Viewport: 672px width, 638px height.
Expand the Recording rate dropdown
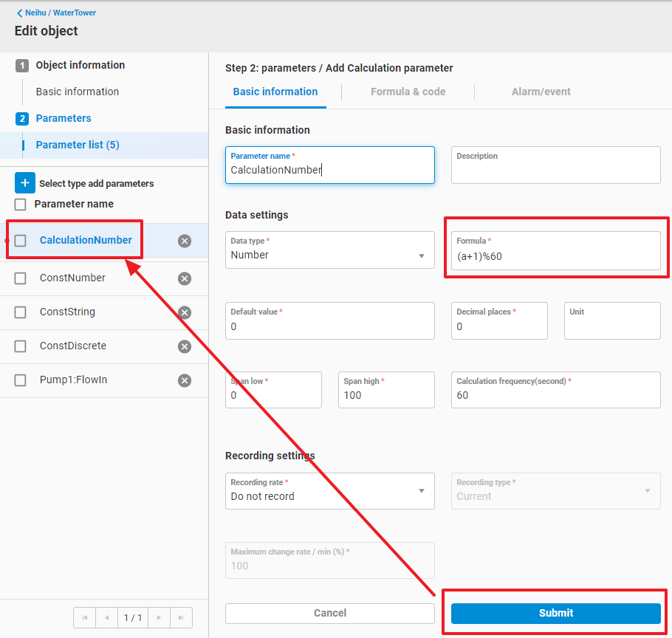coord(329,492)
